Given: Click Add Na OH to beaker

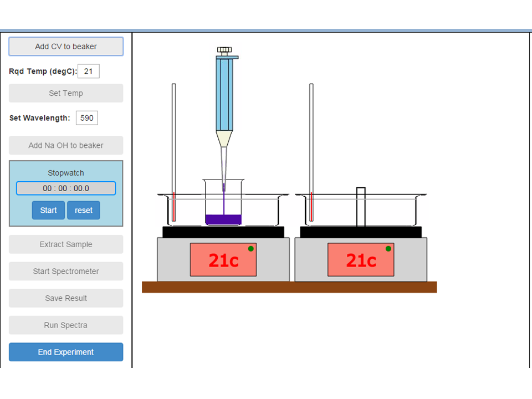Looking at the screenshot, I should (66, 145).
